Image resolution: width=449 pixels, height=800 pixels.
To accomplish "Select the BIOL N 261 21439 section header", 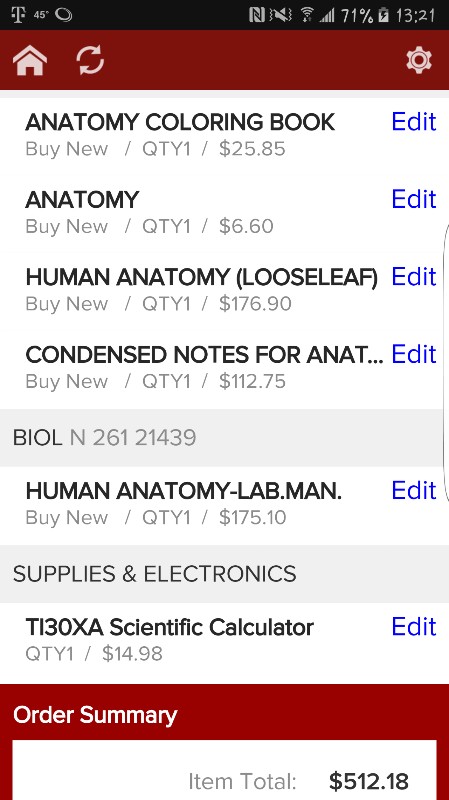I will [224, 438].
